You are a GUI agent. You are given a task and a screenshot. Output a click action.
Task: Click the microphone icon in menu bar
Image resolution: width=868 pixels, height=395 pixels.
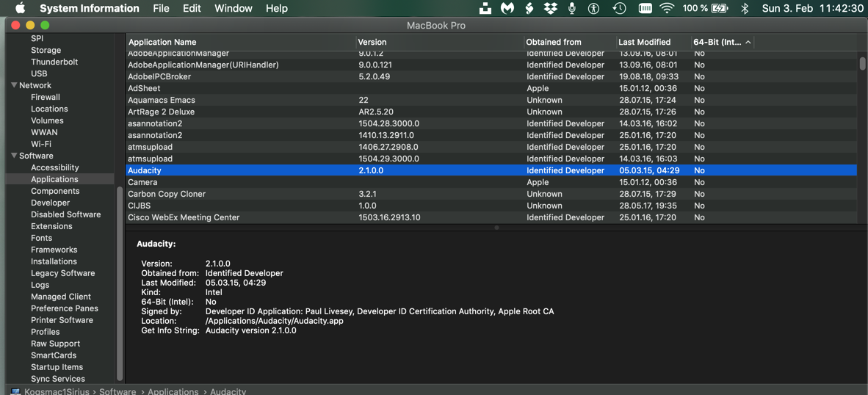coord(572,8)
